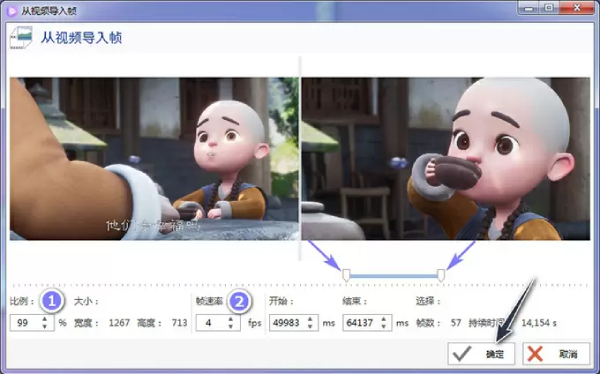Viewport: 600px width, 374px height.
Task: Click the video frames import header icon
Action: pos(21,38)
